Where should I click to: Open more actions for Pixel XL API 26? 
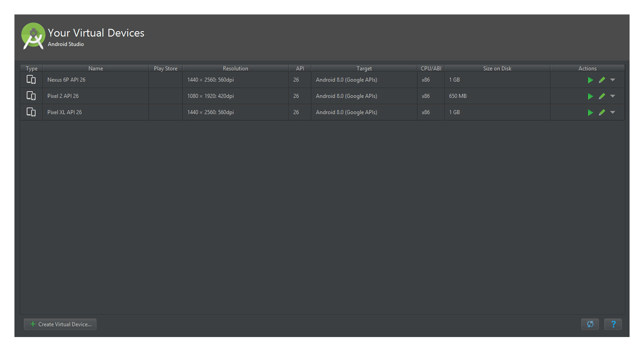pyautogui.click(x=613, y=113)
